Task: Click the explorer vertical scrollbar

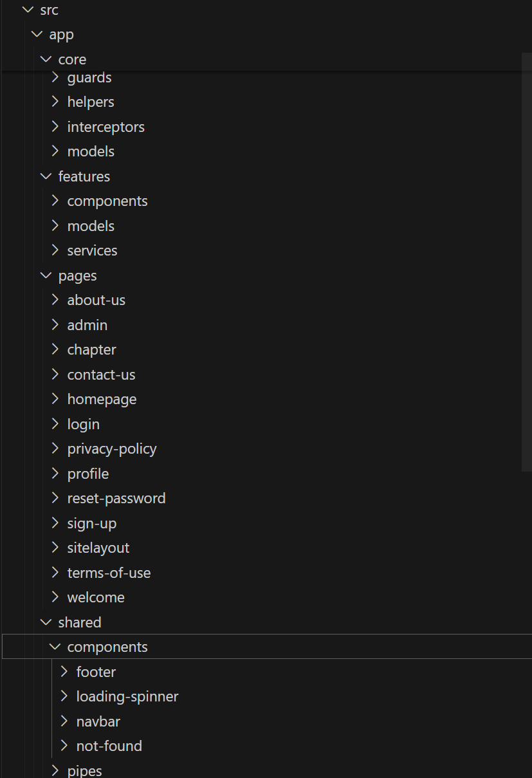Action: click(527, 262)
